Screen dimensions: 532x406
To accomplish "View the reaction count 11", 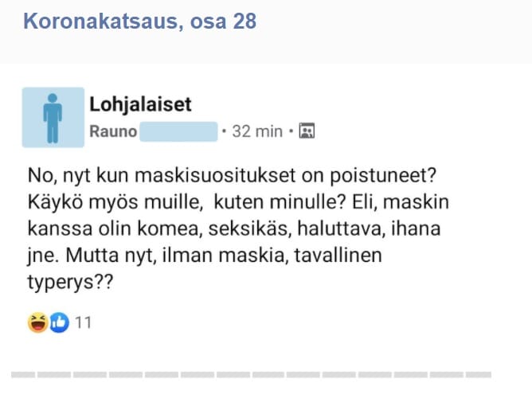I will click(x=83, y=322).
